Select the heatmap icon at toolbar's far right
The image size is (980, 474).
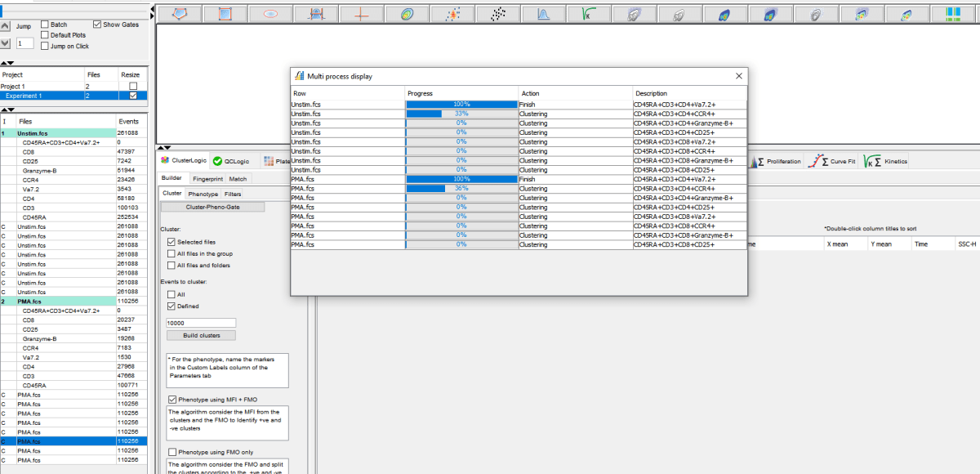click(x=953, y=13)
